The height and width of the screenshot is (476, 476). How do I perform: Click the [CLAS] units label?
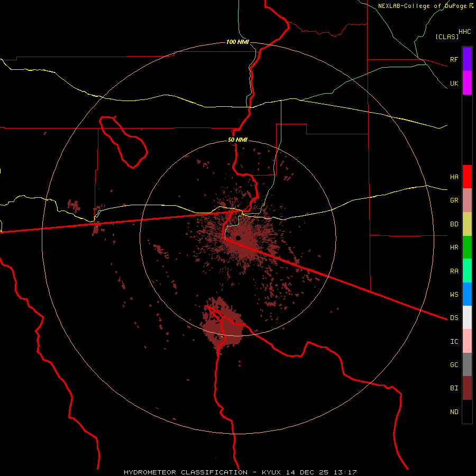447,36
